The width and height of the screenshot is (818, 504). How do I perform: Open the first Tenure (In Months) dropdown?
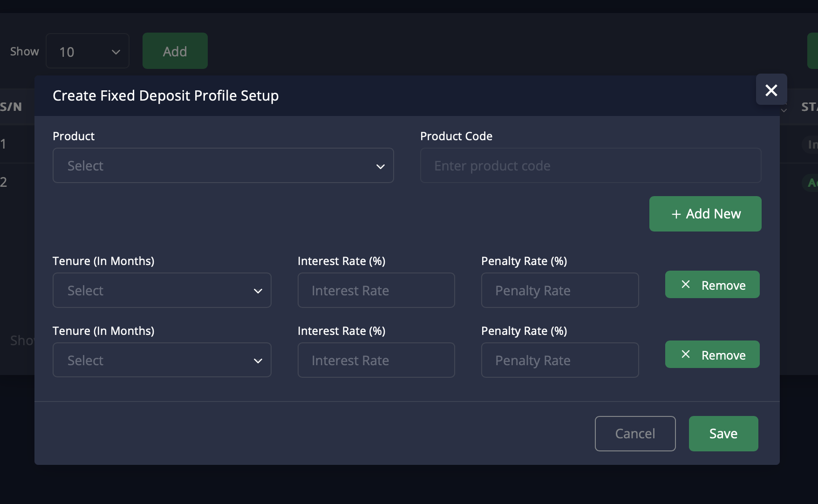[162, 290]
